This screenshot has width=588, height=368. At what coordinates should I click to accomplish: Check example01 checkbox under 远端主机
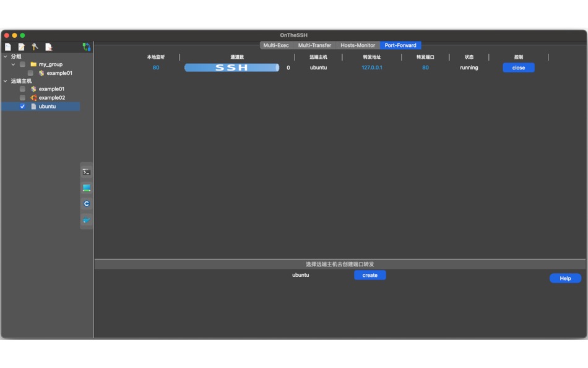click(x=22, y=89)
